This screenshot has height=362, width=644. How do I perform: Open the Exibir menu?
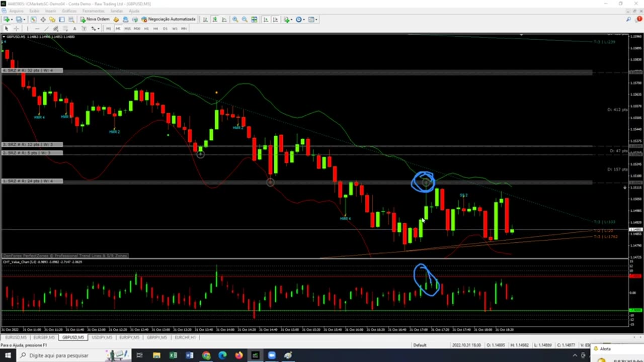tap(34, 11)
